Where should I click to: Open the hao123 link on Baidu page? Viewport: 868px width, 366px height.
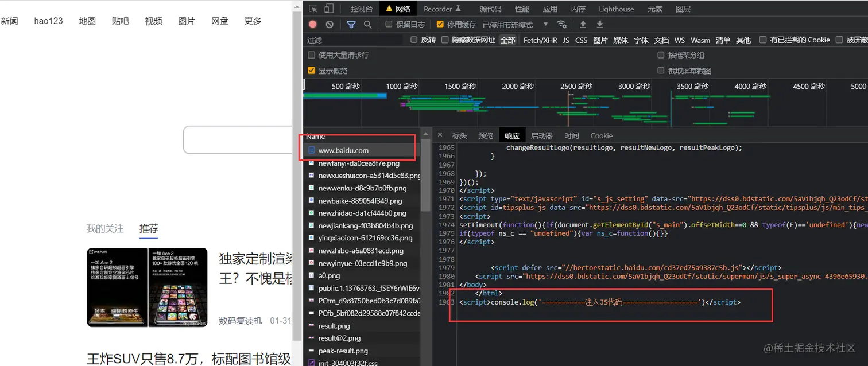coord(48,21)
